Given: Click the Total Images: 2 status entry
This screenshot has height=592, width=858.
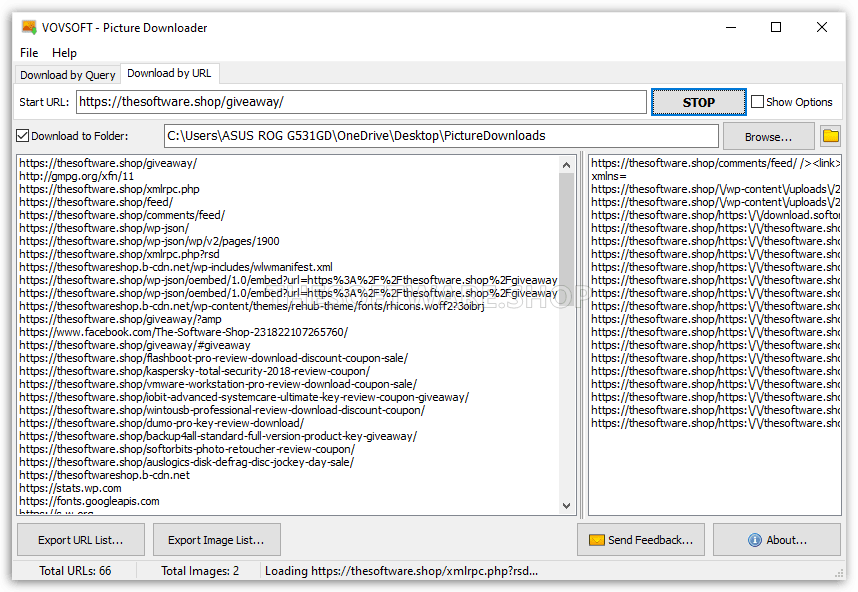Looking at the screenshot, I should 200,571.
